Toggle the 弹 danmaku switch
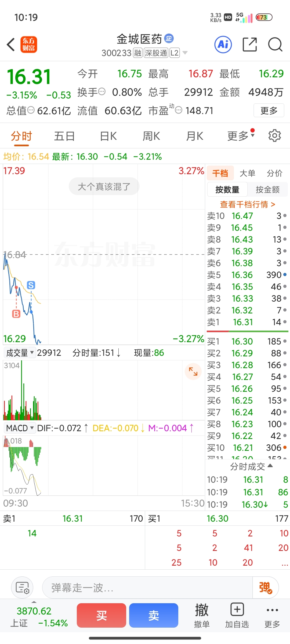This screenshot has height=644, width=290. [x=266, y=587]
